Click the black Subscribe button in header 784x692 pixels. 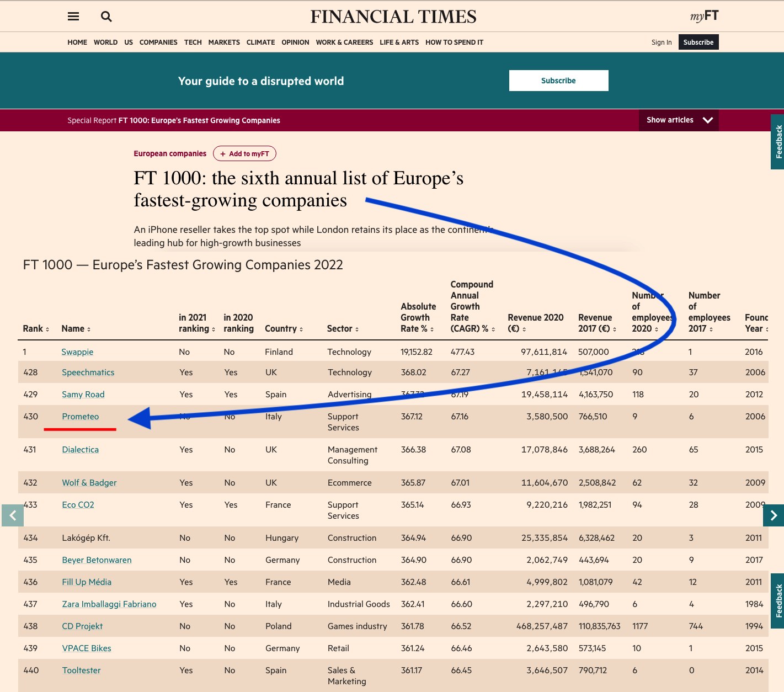click(698, 42)
